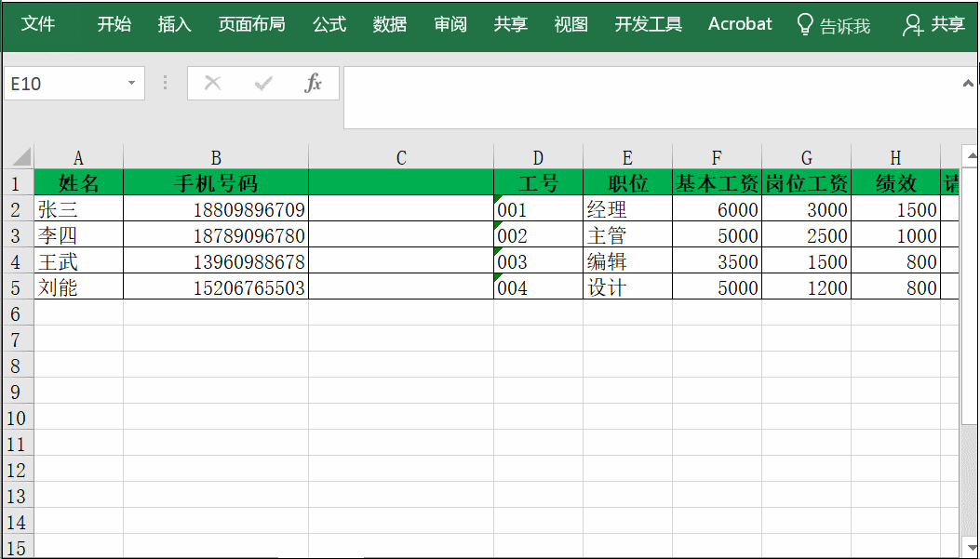This screenshot has width=980, height=559.
Task: Select phone number 15206765503
Action: coord(216,287)
